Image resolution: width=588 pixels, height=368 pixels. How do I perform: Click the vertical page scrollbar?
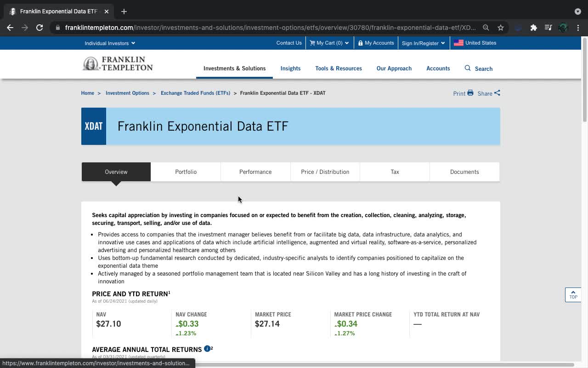click(x=584, y=80)
